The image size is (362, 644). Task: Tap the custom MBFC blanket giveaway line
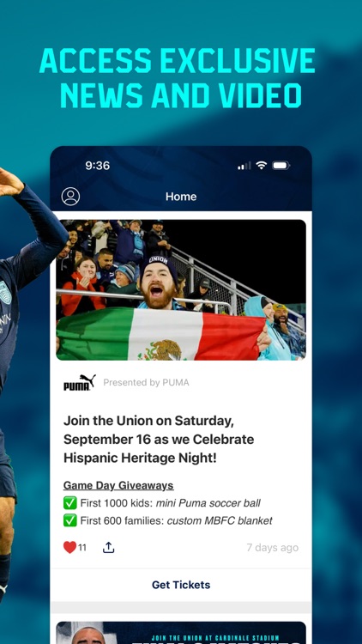click(x=176, y=521)
